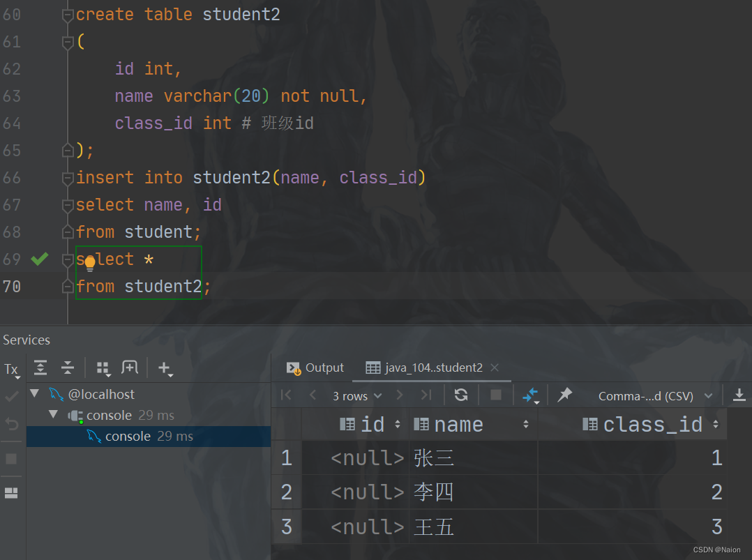
Task: Expand all services tree nodes
Action: coord(40,368)
